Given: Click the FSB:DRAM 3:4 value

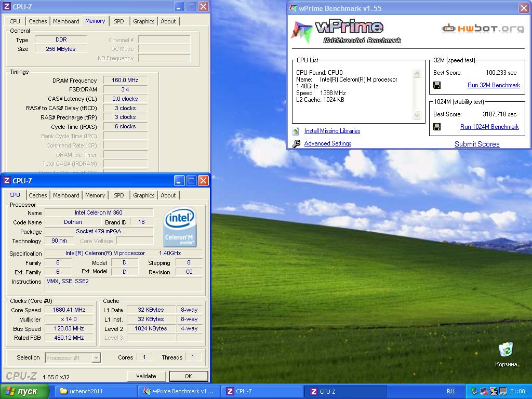Looking at the screenshot, I should 125,89.
